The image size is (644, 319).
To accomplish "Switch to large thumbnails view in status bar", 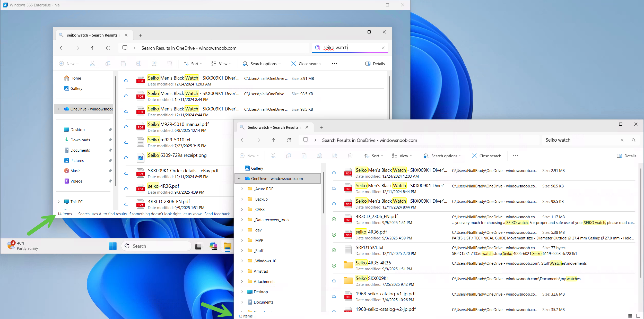I will pyautogui.click(x=638, y=316).
